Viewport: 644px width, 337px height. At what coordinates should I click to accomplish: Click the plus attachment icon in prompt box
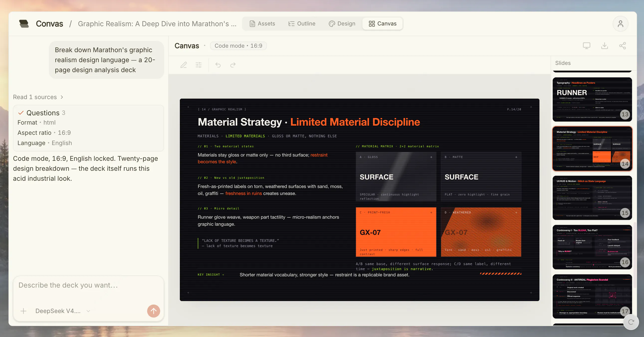click(23, 311)
